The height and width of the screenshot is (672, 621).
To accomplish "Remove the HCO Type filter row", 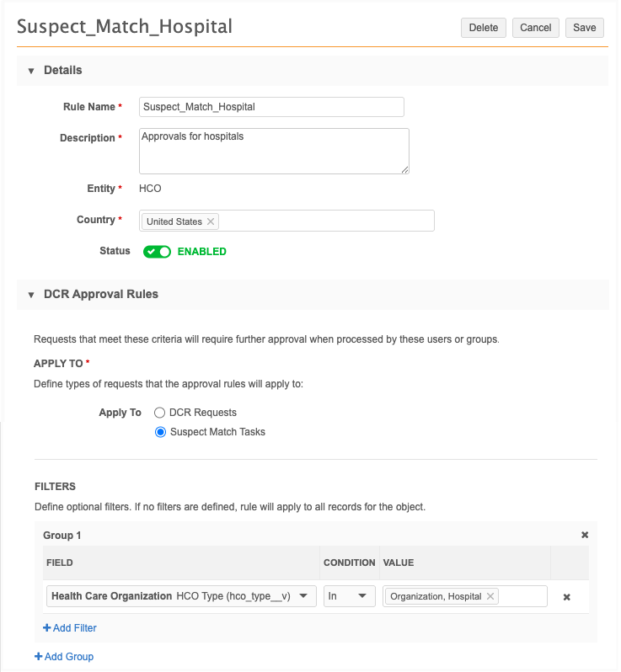I will pos(567,597).
